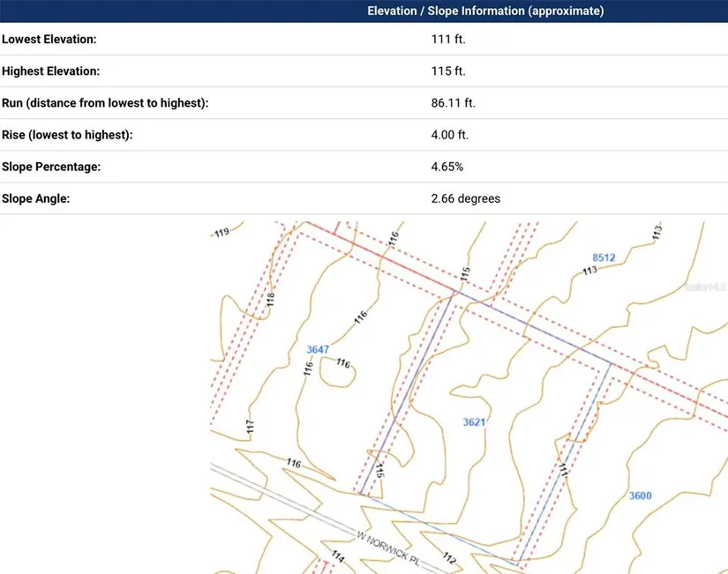
Task: Click parcel number 3600 on the map
Action: click(640, 496)
